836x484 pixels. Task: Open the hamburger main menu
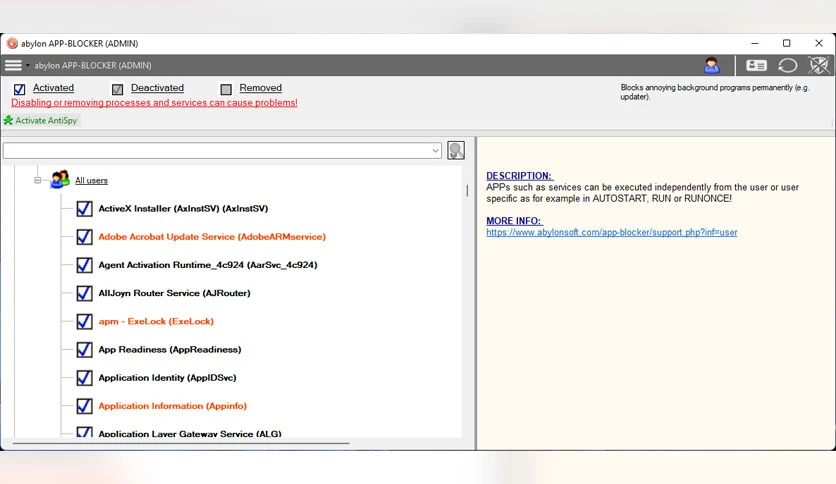[x=13, y=65]
